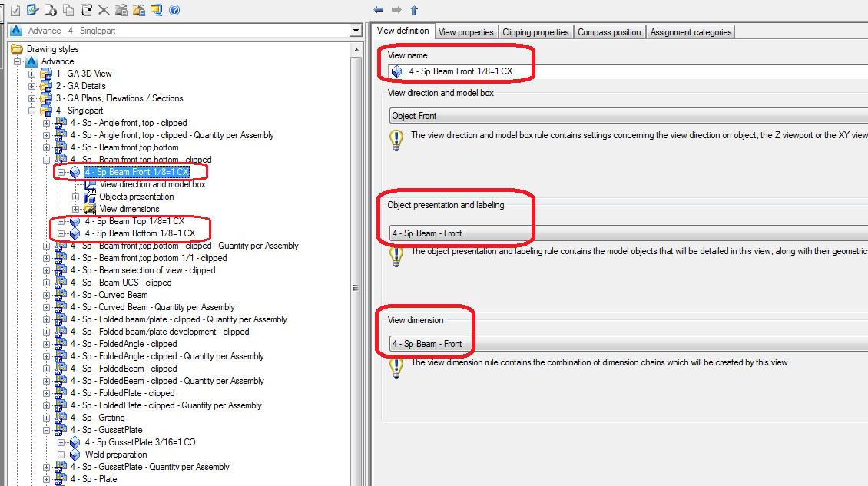Select 4 - Sp - Folded beam/plate development - clipped

coord(160,332)
